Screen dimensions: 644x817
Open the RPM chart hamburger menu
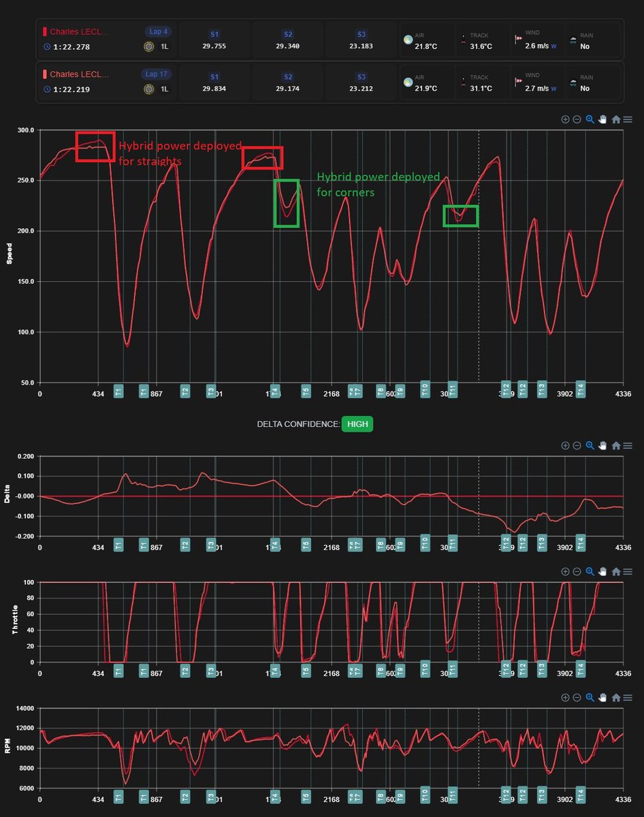[x=628, y=698]
